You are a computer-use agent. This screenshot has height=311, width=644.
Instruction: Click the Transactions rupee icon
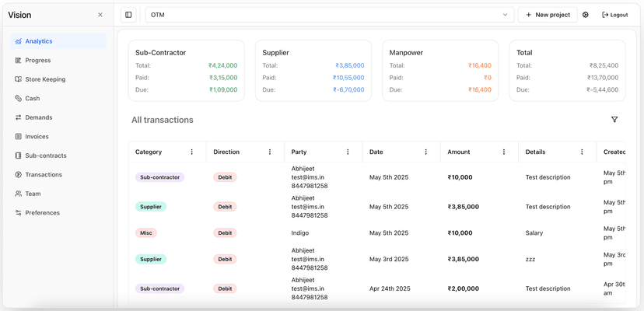click(x=18, y=175)
